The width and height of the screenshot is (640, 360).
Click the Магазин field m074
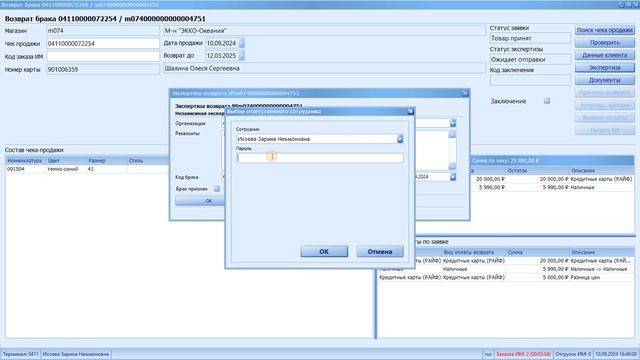[x=103, y=31]
